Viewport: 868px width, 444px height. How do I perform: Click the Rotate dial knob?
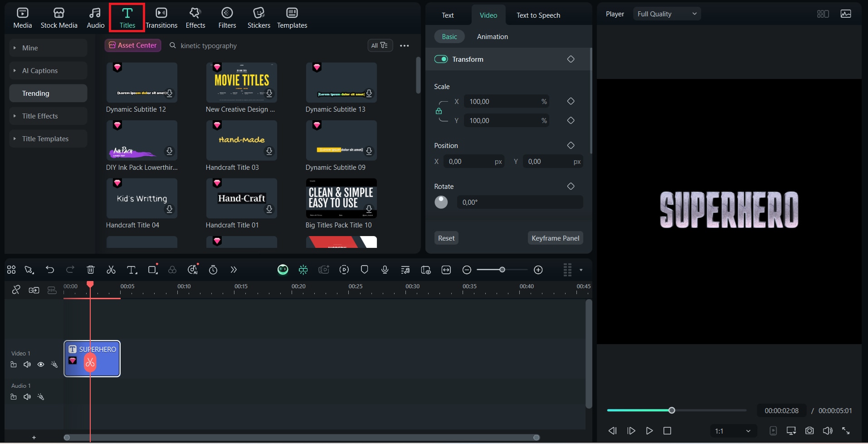point(441,202)
